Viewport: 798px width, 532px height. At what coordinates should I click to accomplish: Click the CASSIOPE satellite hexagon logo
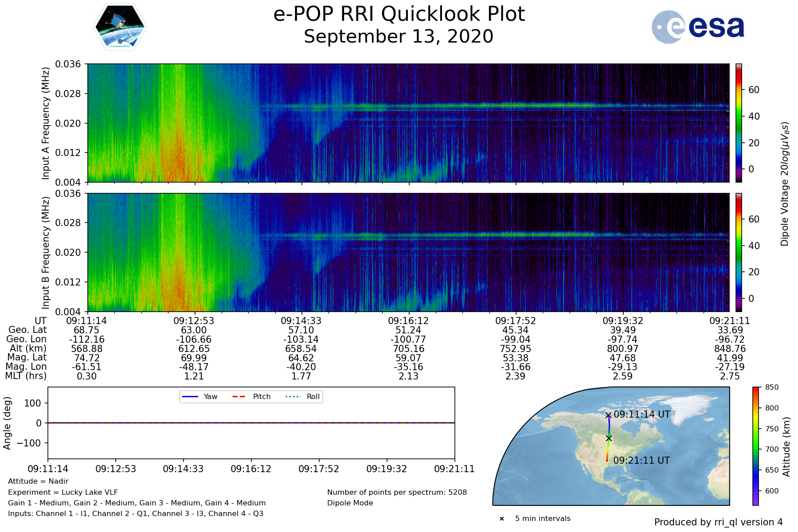(x=120, y=27)
